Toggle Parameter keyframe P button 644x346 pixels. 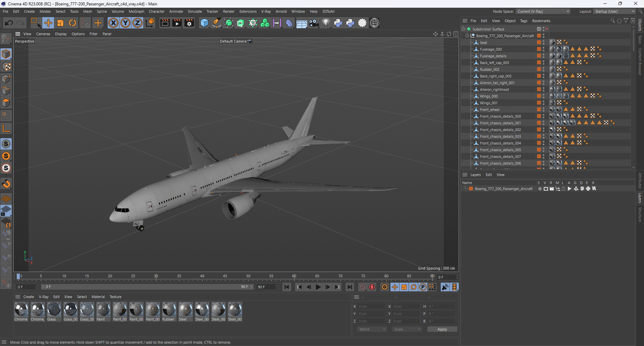(423, 287)
